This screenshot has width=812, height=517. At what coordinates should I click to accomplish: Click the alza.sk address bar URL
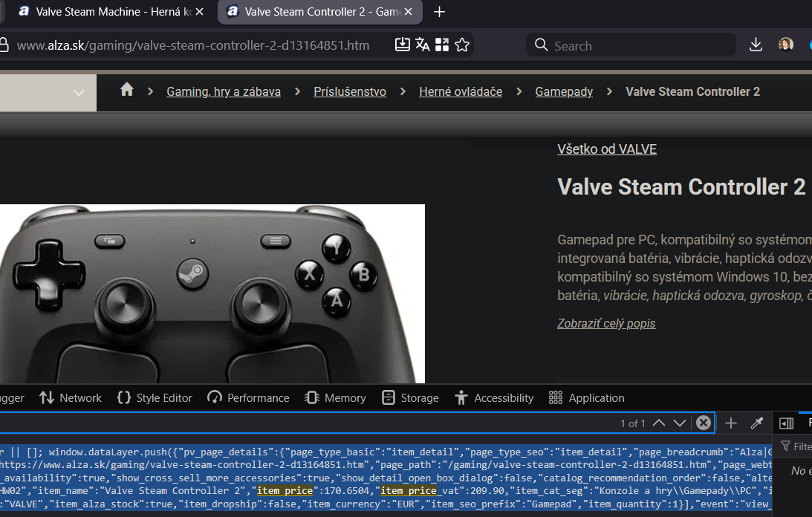point(192,45)
